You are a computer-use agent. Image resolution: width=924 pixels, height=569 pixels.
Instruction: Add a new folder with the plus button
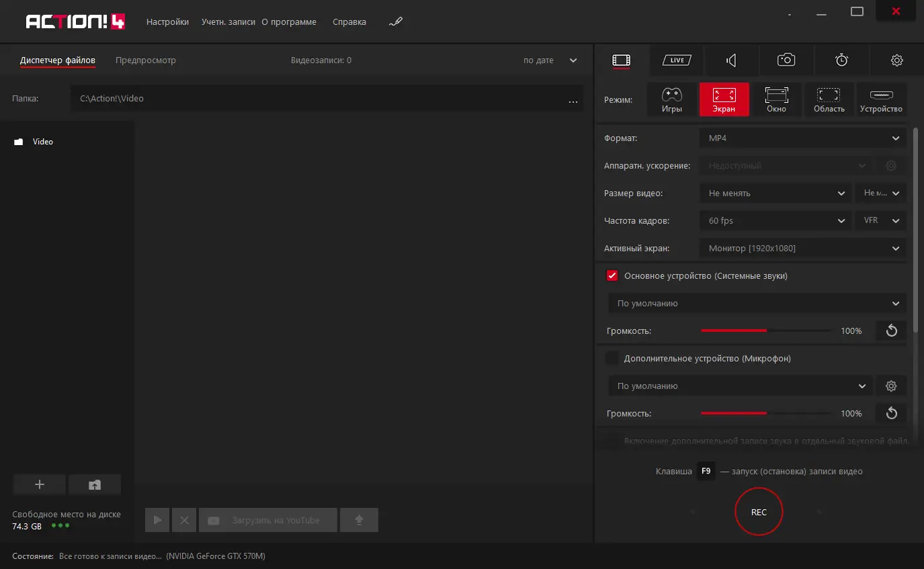(40, 484)
